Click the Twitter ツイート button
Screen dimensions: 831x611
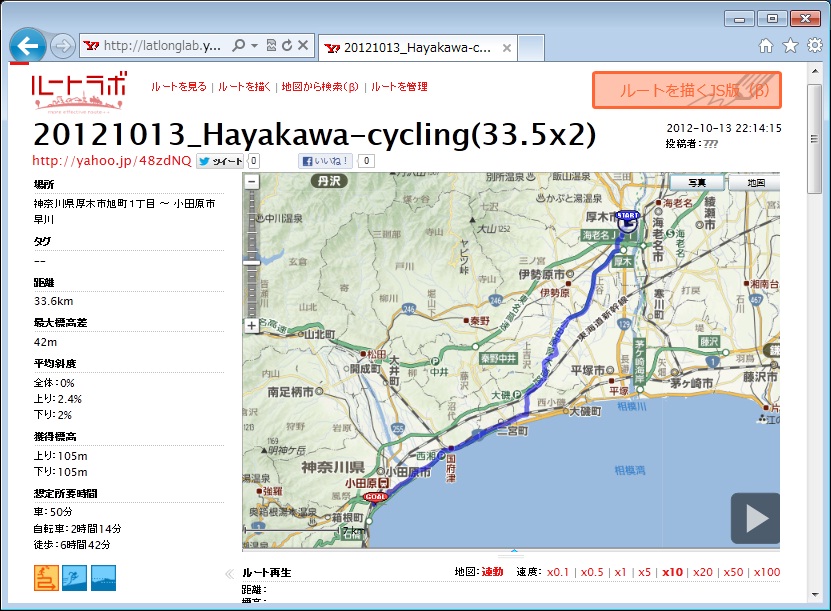(x=220, y=161)
